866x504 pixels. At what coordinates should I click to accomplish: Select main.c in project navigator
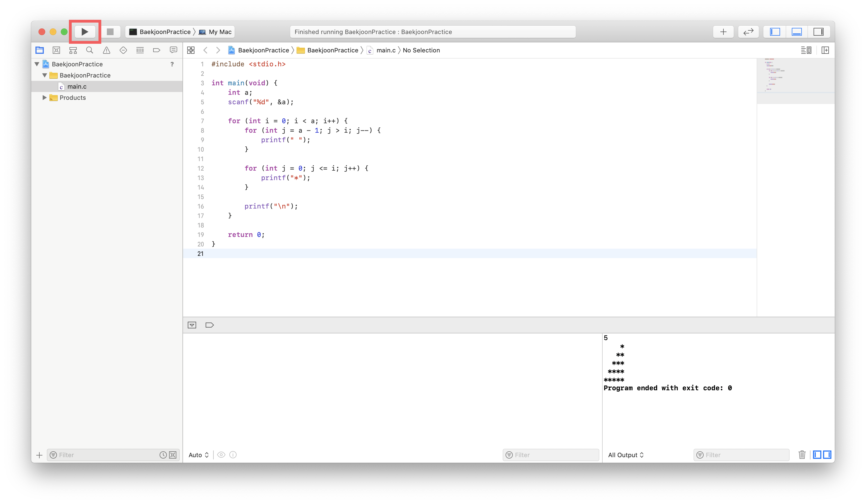(77, 86)
